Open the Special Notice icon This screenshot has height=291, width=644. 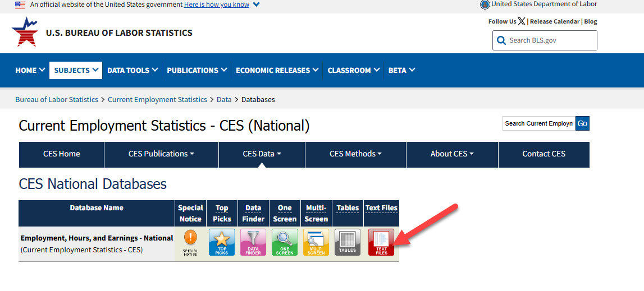pyautogui.click(x=190, y=242)
